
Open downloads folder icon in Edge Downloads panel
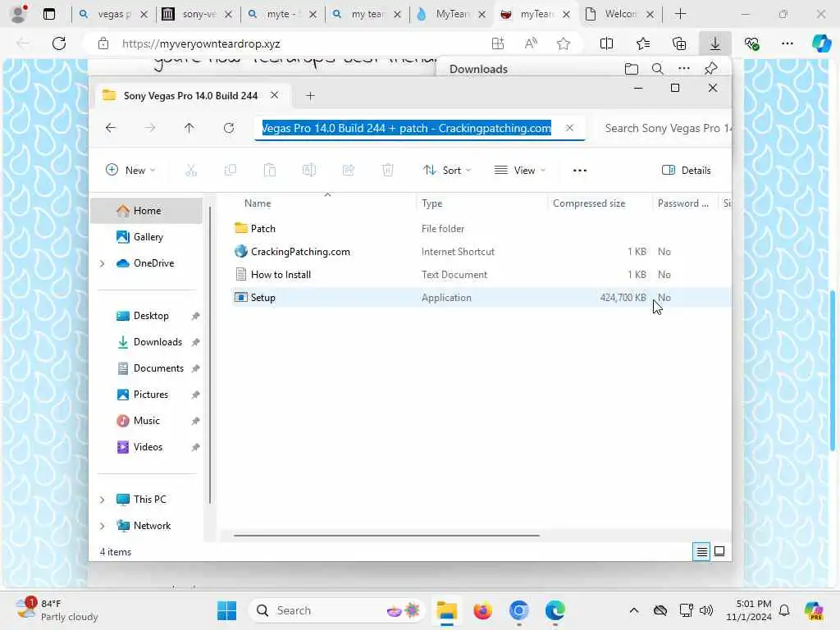[632, 69]
